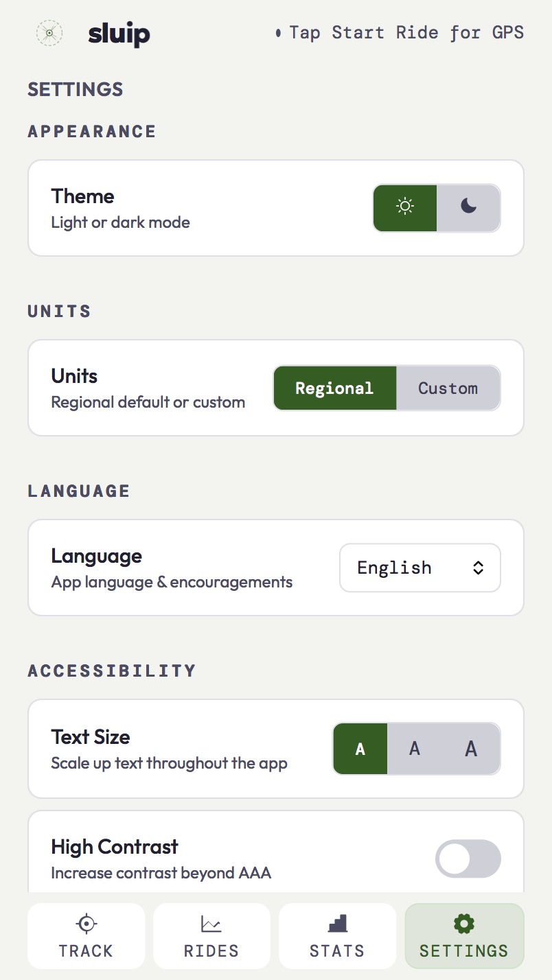
Task: Select the GPS crosshair Track icon
Action: 86,924
